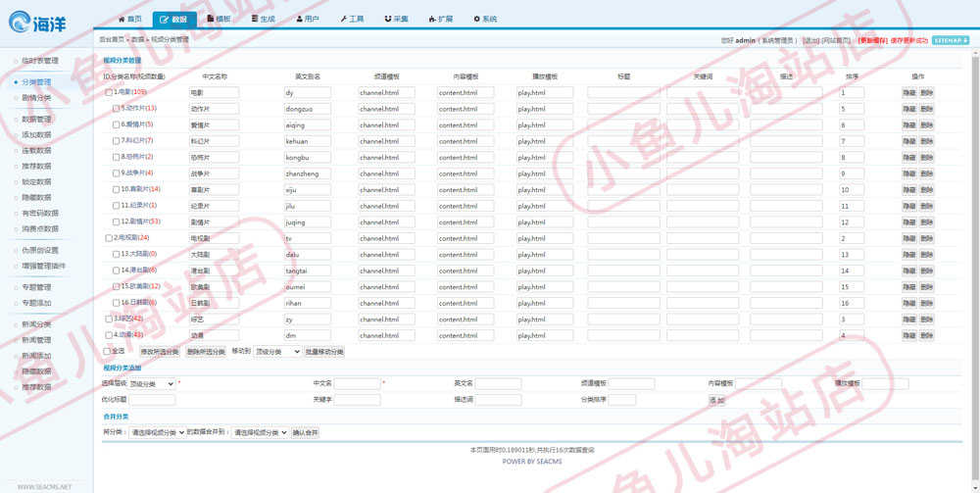Check the box for 7.科幻片 category
980x493 pixels.
pyautogui.click(x=116, y=140)
